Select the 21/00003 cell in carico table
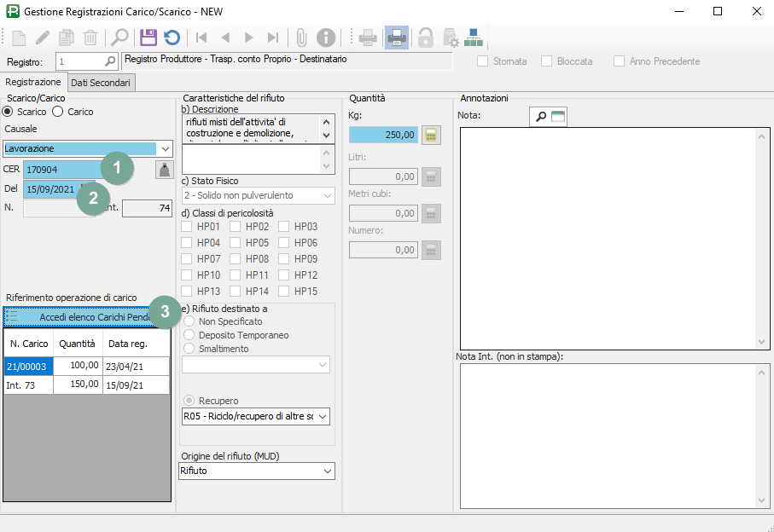Viewport: 774px width, 532px height. coord(28,366)
